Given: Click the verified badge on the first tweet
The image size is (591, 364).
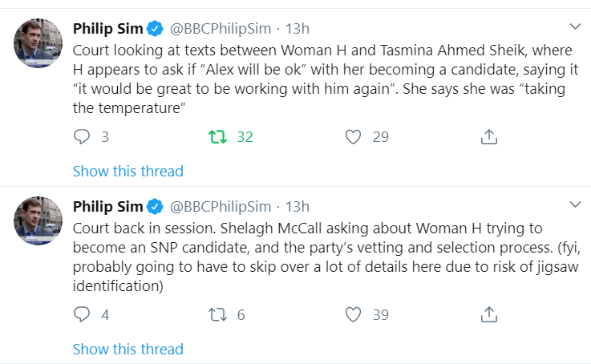Looking at the screenshot, I should [x=155, y=29].
